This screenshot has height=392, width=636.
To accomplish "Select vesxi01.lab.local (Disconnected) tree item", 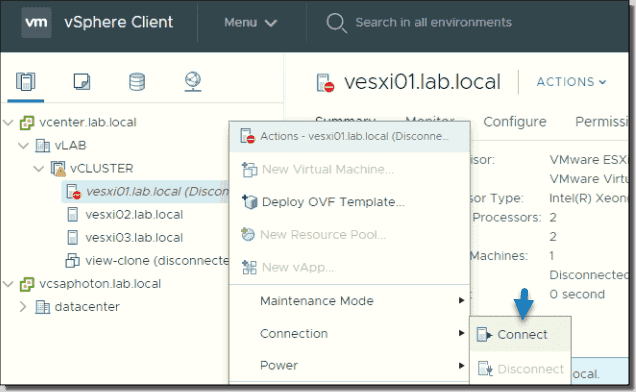I will (x=157, y=192).
